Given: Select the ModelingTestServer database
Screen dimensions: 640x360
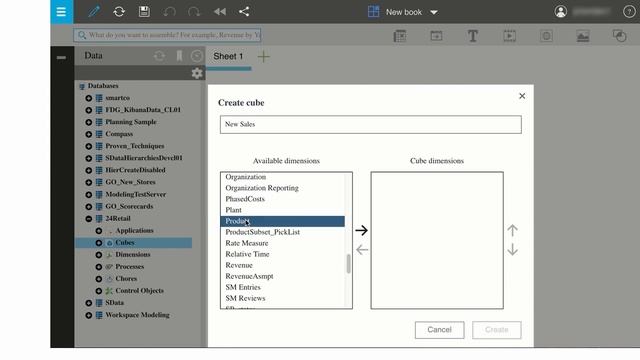Looking at the screenshot, I should tap(136, 194).
